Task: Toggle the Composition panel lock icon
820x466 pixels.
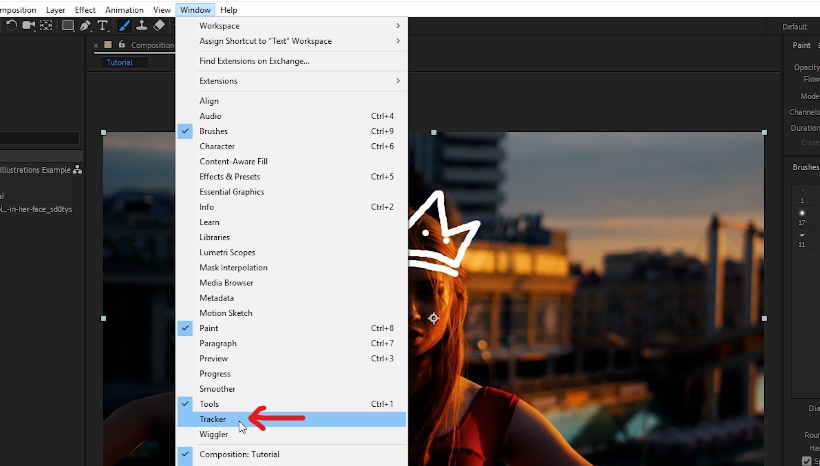Action: [x=122, y=44]
